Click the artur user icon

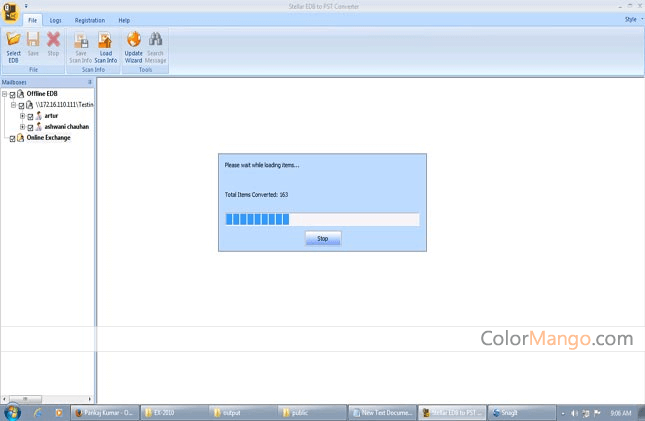point(39,116)
